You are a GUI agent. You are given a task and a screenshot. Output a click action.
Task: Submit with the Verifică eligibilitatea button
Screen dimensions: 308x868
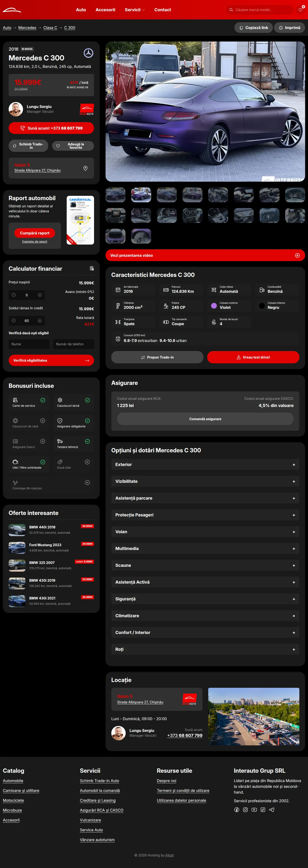click(x=51, y=360)
